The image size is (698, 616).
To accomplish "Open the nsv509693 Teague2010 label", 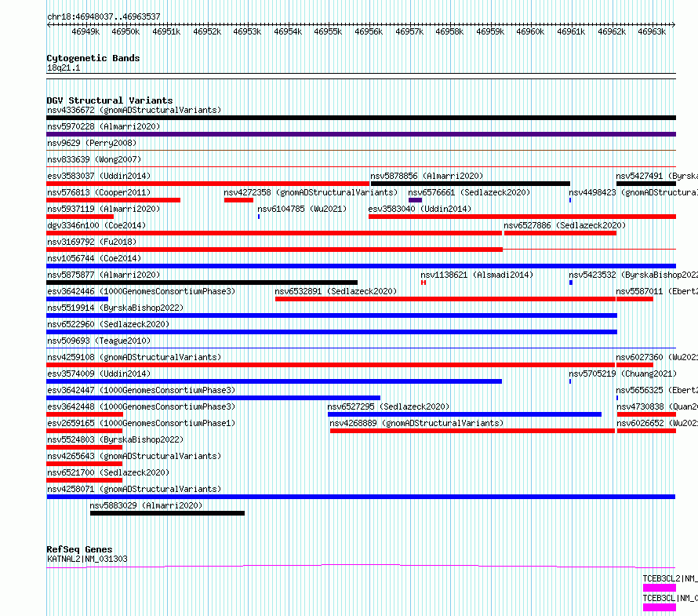I will [x=99, y=341].
